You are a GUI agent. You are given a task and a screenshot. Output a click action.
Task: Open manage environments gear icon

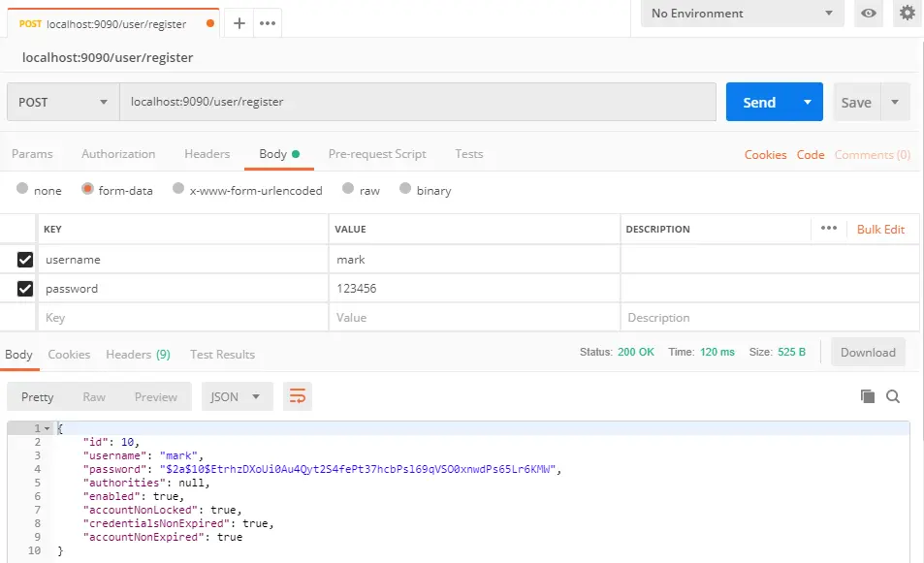pyautogui.click(x=907, y=13)
